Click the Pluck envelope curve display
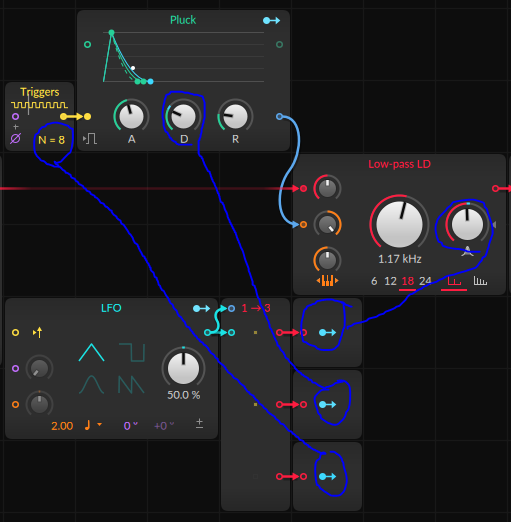Viewport: 511px width, 522px height. (x=183, y=57)
